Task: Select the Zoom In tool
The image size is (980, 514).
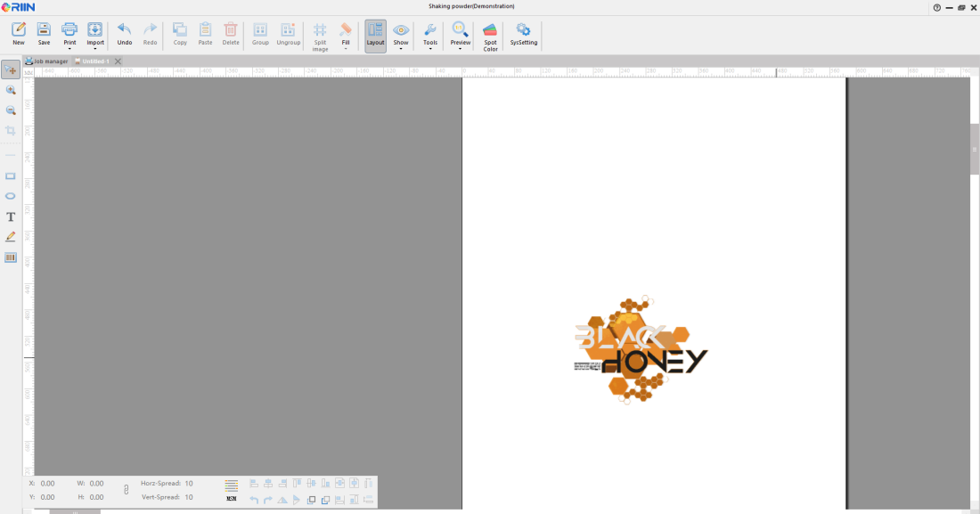Action: [x=11, y=90]
